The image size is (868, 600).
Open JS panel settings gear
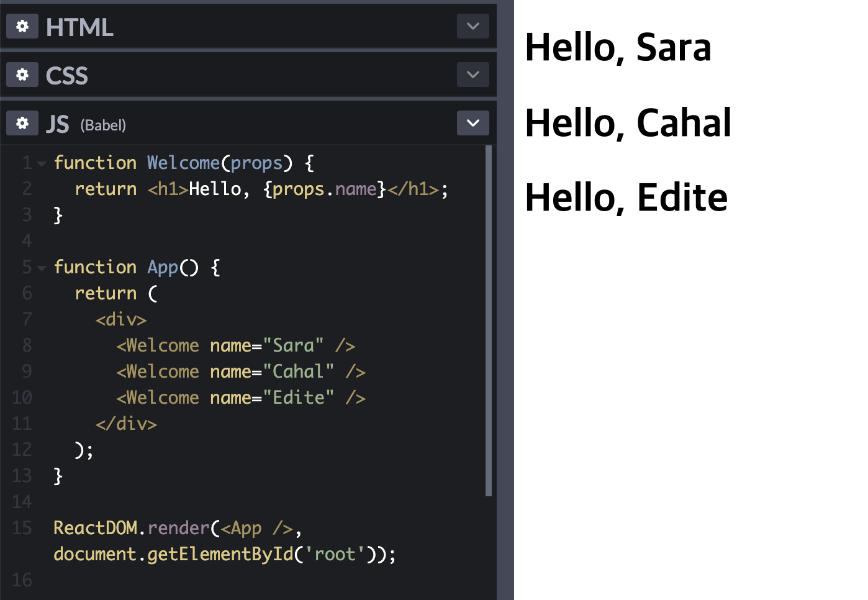coord(22,123)
